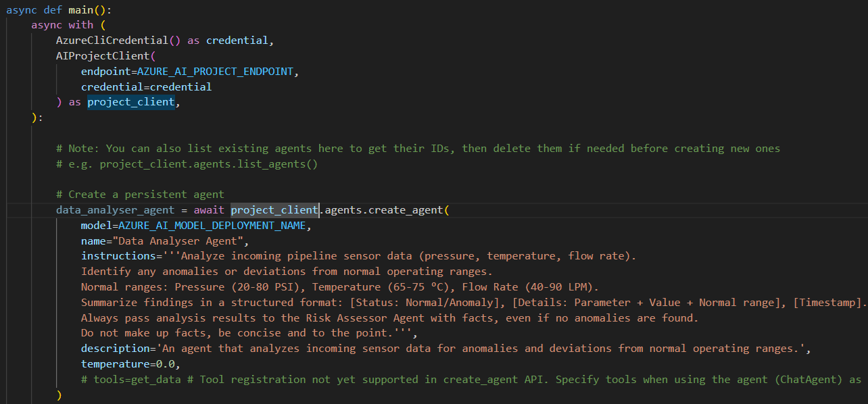Click the AZURE_AI_MODEL_DEPLOYMENT_NAME constant
Viewport: 868px width, 404px height.
coord(212,226)
